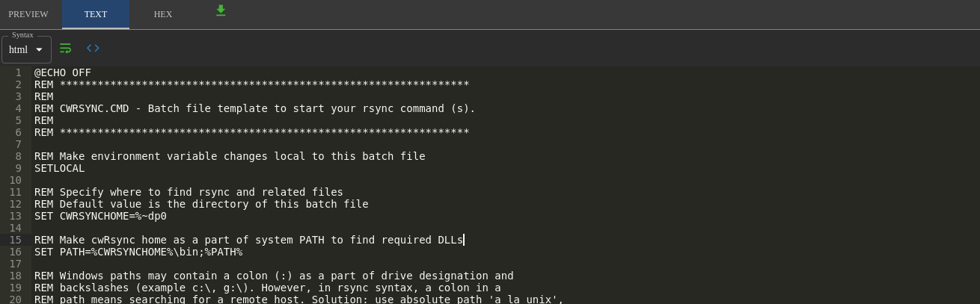Click the Syntax dropdown arrow
980x304 pixels.
coord(39,50)
